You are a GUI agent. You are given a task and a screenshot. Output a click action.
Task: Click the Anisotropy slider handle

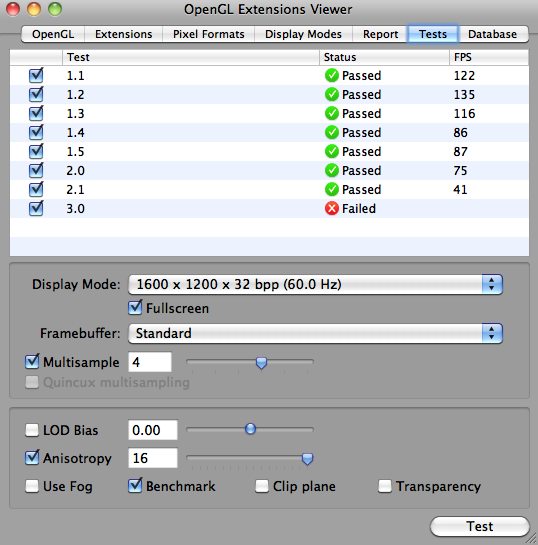pyautogui.click(x=307, y=459)
